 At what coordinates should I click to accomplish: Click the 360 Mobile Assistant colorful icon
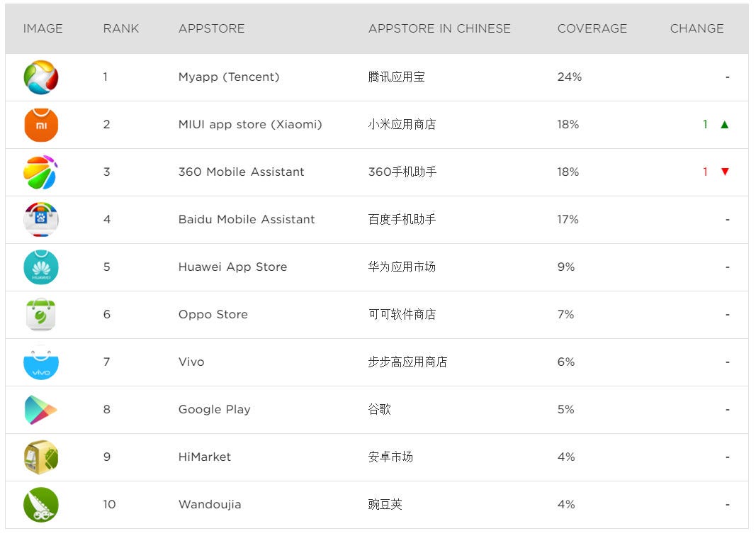pos(41,172)
